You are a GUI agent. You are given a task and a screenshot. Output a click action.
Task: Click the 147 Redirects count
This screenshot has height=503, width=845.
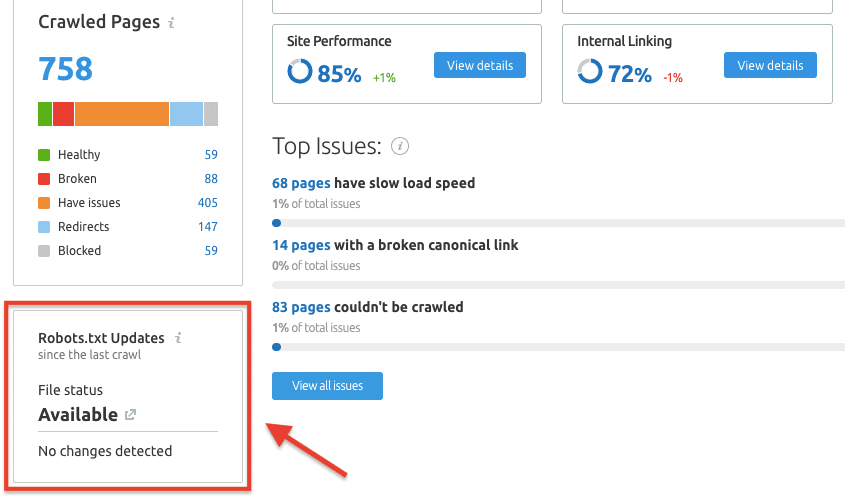[x=207, y=227]
